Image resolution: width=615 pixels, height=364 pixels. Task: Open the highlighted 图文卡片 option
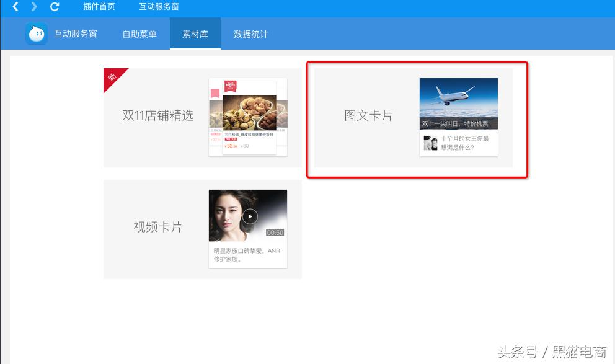pos(368,116)
